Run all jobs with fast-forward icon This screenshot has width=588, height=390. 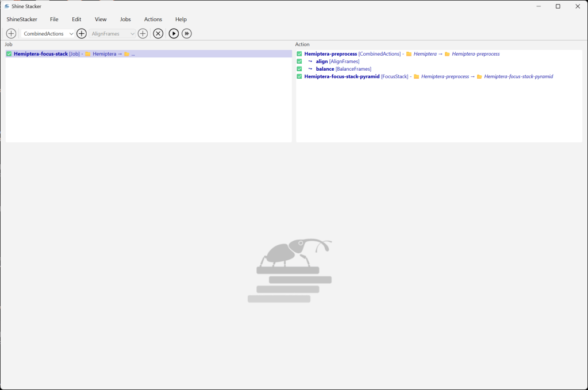click(187, 34)
